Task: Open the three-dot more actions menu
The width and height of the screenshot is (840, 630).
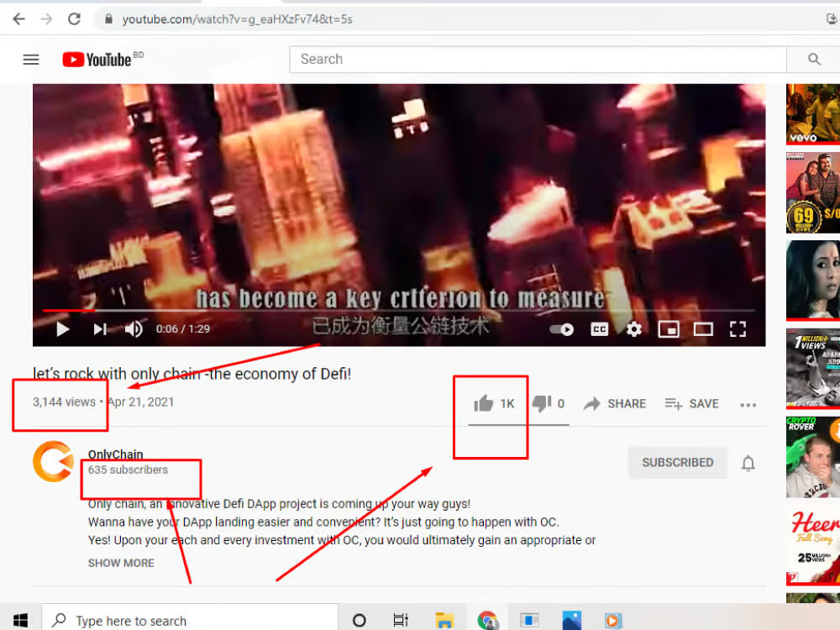Action: click(748, 405)
